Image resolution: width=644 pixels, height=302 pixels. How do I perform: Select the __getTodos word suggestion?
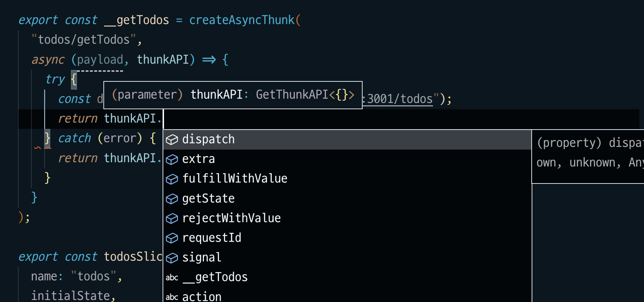[x=347, y=277]
